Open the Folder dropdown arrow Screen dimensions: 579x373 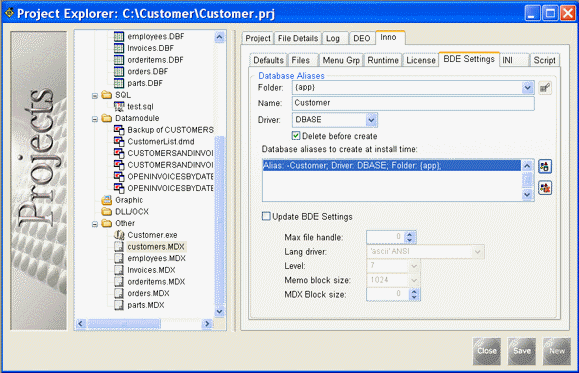pos(528,88)
